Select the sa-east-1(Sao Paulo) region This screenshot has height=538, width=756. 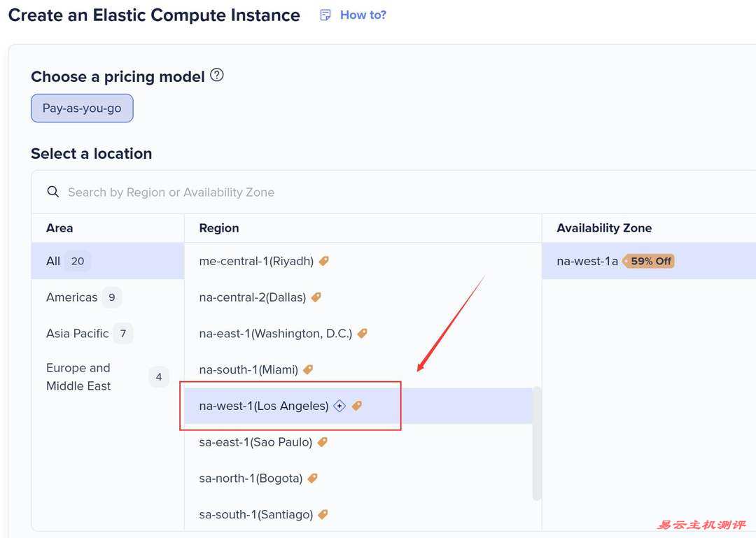(x=255, y=442)
